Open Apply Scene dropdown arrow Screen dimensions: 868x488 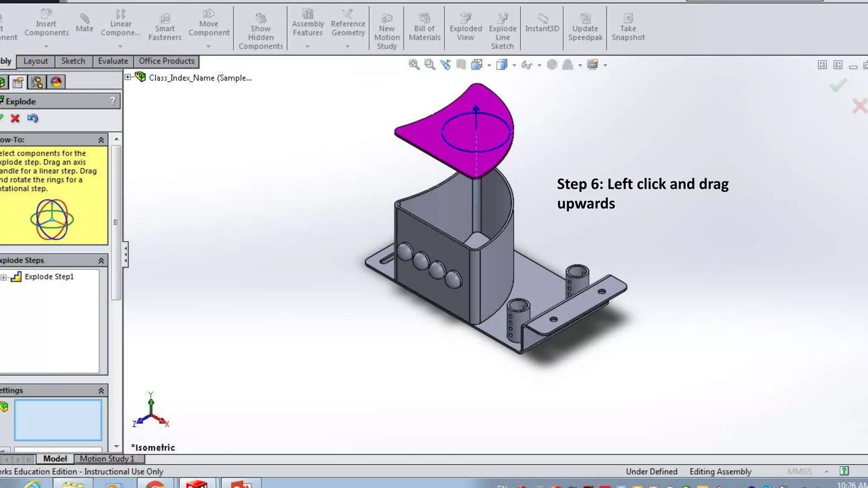point(580,65)
